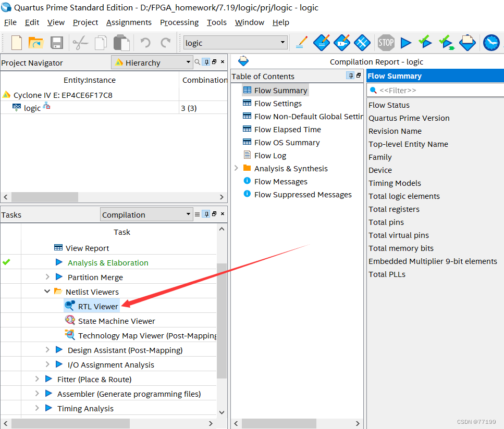Screen dimensions: 504x429
Task: Open the logic revision combo box
Action: point(235,43)
